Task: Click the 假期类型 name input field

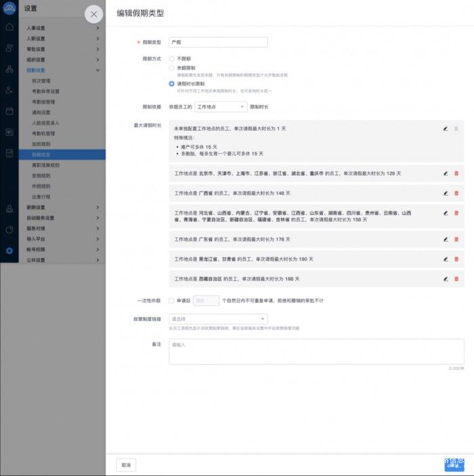Action: coord(218,42)
